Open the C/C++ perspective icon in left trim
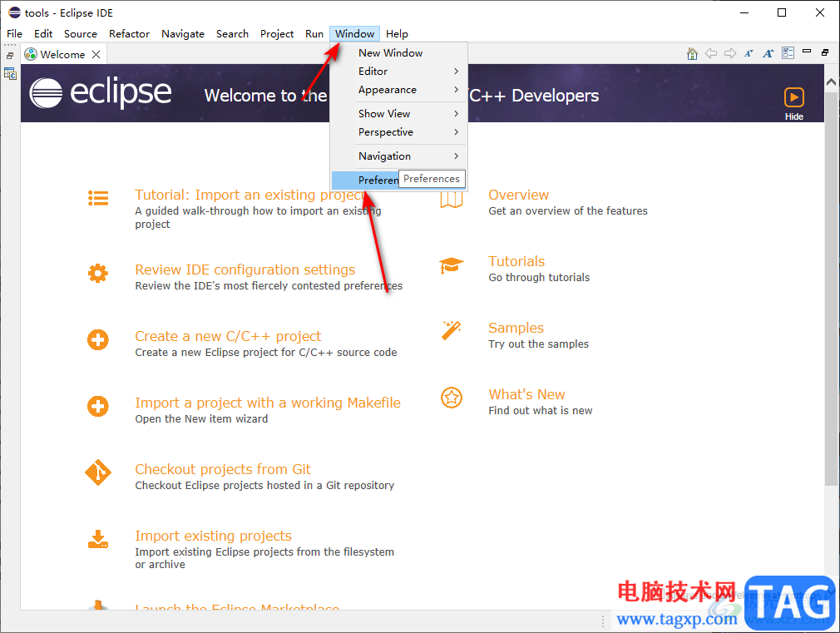 point(10,73)
